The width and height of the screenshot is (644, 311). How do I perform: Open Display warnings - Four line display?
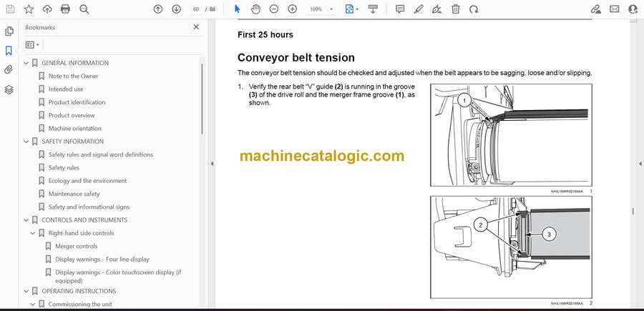(102, 260)
